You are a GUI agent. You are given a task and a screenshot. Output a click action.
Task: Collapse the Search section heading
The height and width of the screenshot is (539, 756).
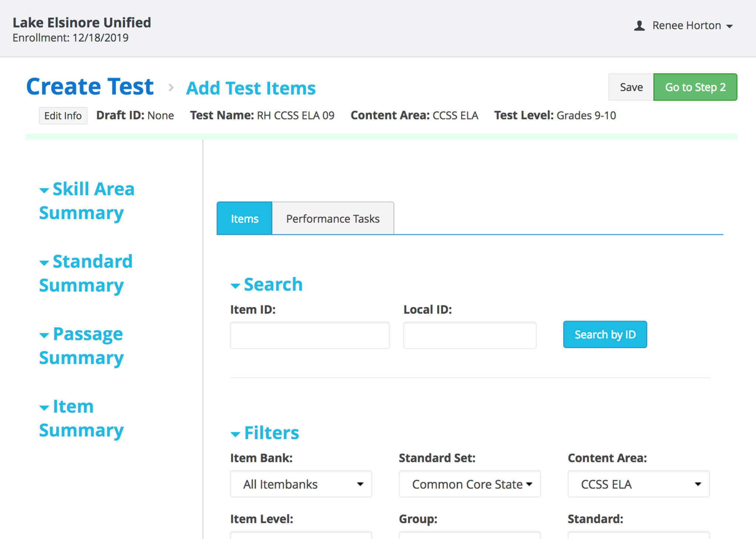pos(235,286)
